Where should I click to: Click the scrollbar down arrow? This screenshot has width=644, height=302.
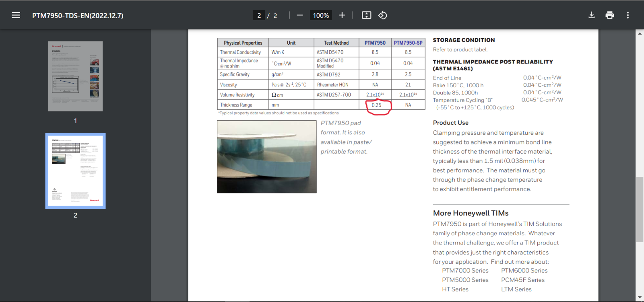point(640,298)
